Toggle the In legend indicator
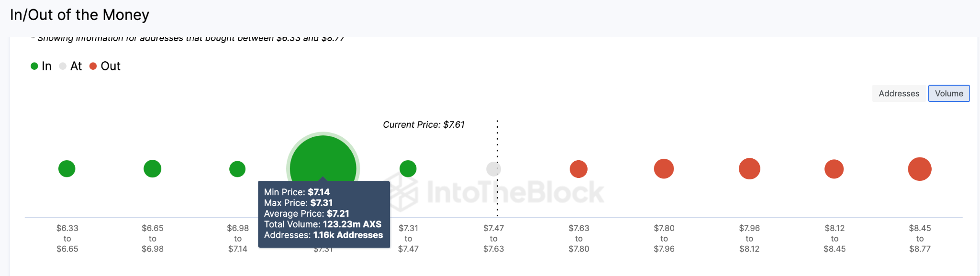Screen dimensions: 980x276 (34, 66)
